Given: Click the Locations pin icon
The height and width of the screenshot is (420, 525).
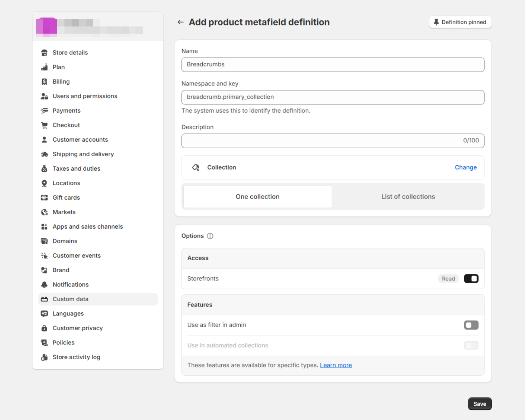Looking at the screenshot, I should coord(44,183).
